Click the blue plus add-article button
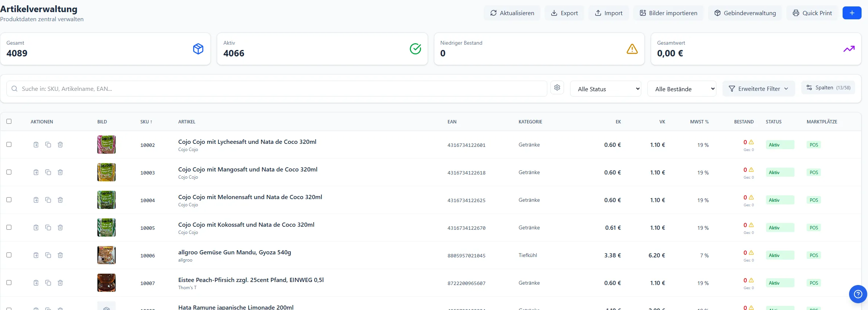868x310 pixels. click(x=852, y=13)
